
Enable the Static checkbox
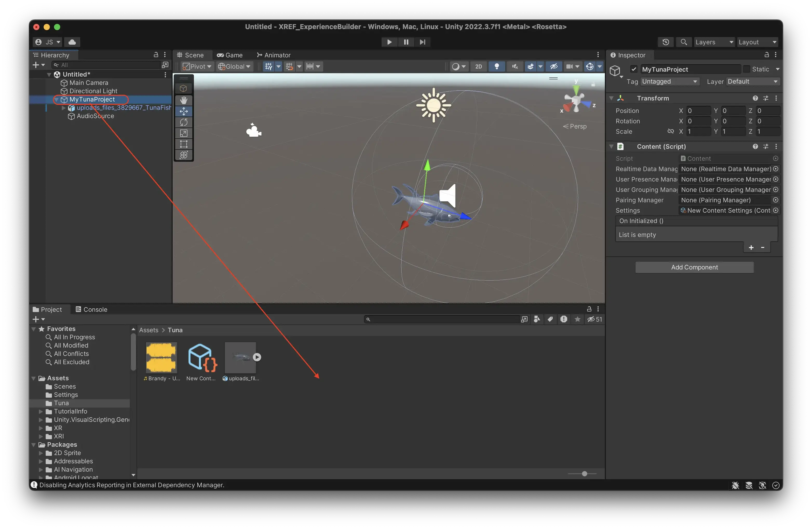tap(747, 69)
